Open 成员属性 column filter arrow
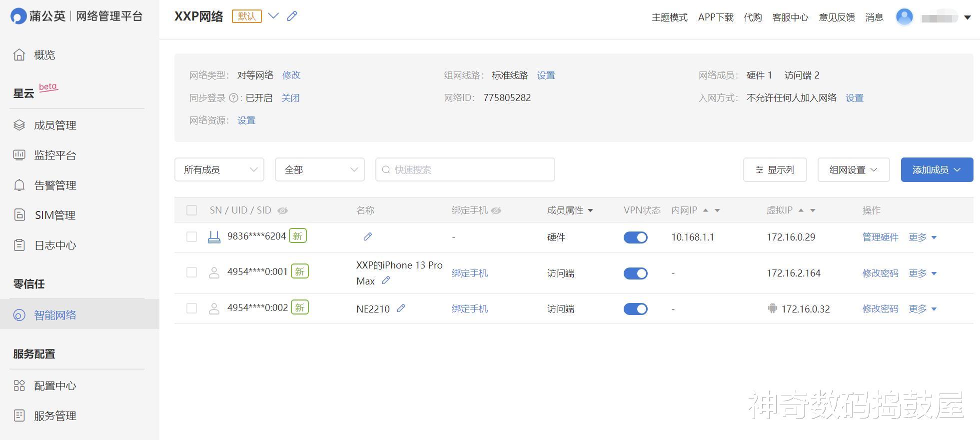 [590, 210]
